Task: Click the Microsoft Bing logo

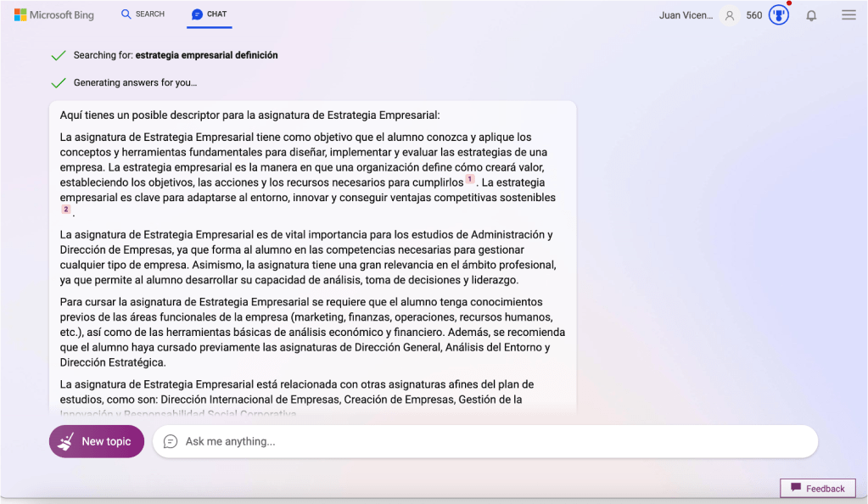Action: click(x=53, y=15)
